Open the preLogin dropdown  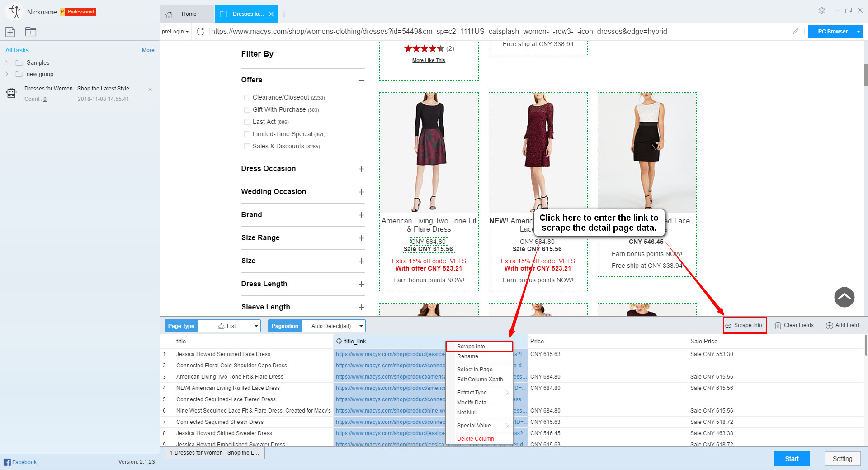click(x=175, y=32)
